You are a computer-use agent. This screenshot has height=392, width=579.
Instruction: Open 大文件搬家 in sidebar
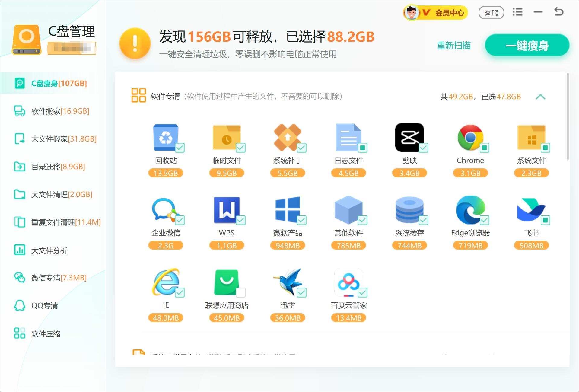53,139
